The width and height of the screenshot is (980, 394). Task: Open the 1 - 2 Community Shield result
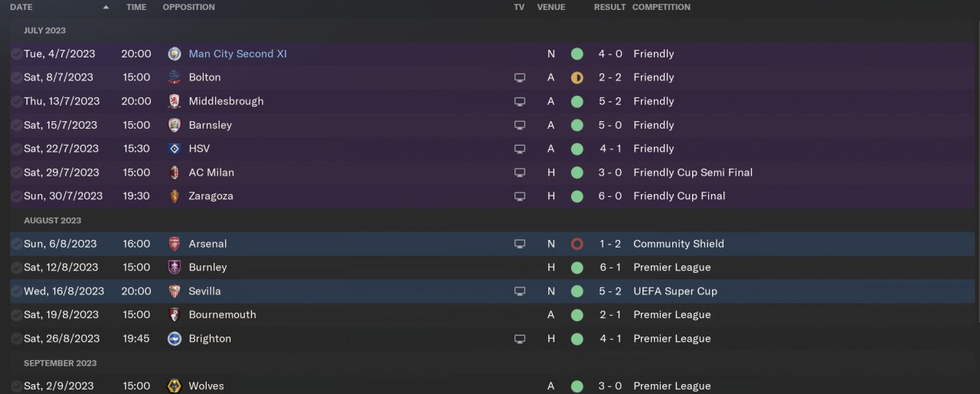pos(609,244)
